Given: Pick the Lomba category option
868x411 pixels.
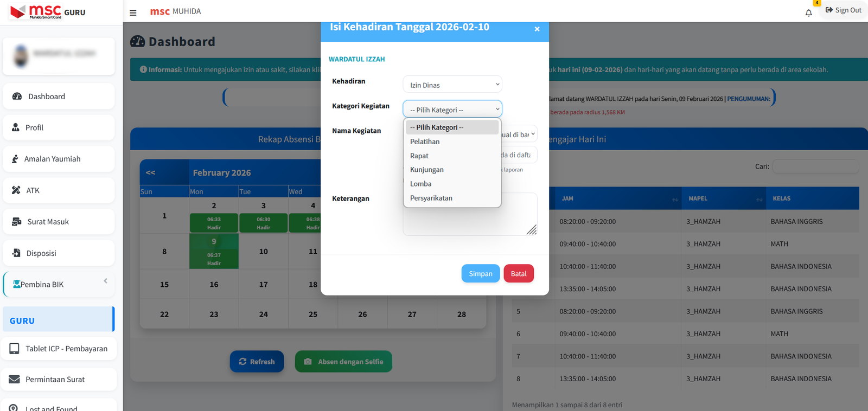Looking at the screenshot, I should [x=421, y=184].
